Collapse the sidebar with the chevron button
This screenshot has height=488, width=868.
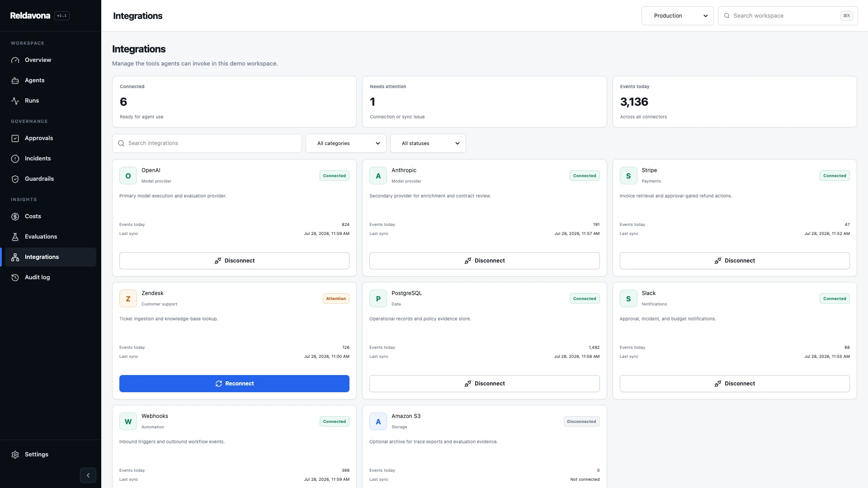click(x=88, y=475)
